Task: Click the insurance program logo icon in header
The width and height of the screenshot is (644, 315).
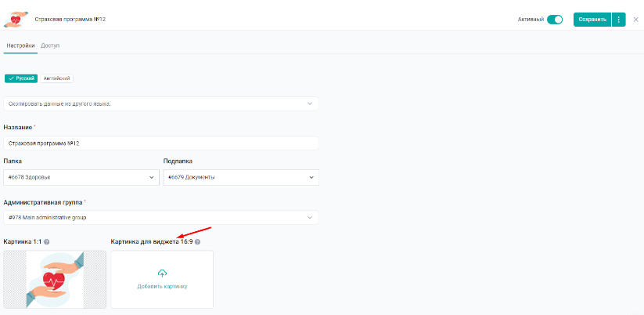Action: tap(16, 18)
